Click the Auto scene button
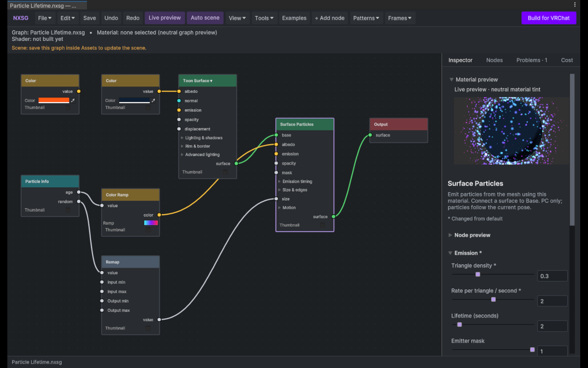 pos(205,18)
